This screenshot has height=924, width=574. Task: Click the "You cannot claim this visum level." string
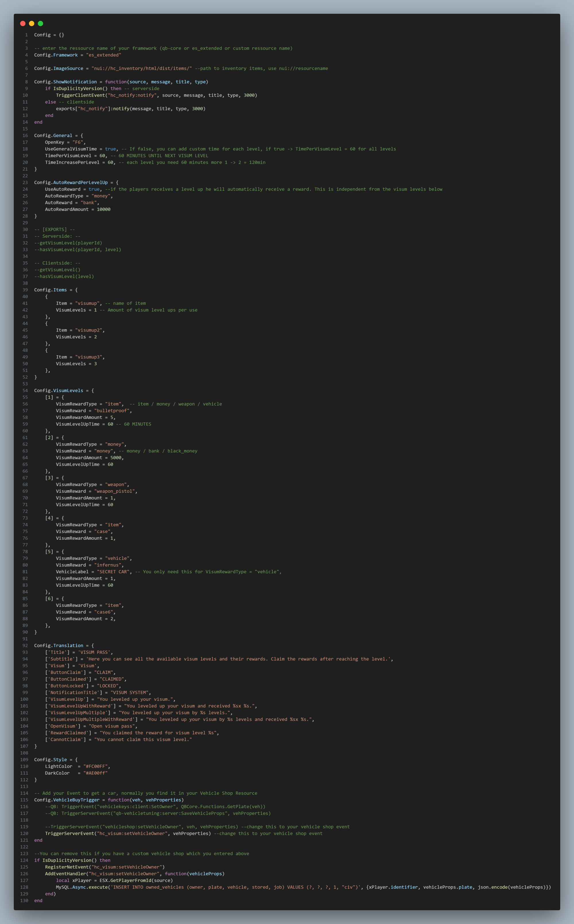pyautogui.click(x=143, y=739)
